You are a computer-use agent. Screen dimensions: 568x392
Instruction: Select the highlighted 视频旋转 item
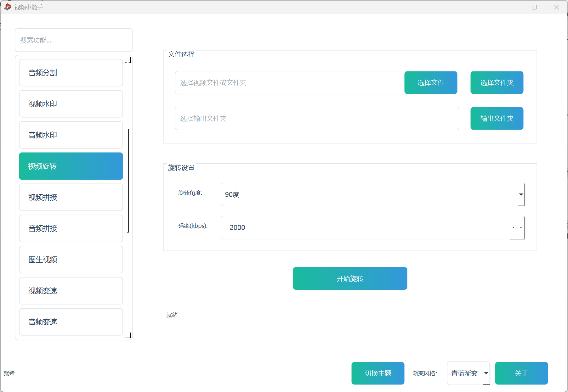pyautogui.click(x=71, y=166)
